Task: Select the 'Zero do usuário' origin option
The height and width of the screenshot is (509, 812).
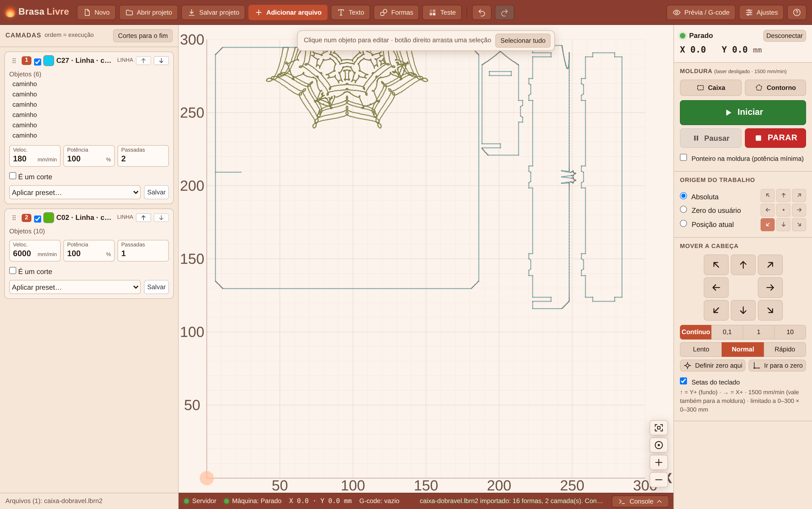Action: coord(683,209)
